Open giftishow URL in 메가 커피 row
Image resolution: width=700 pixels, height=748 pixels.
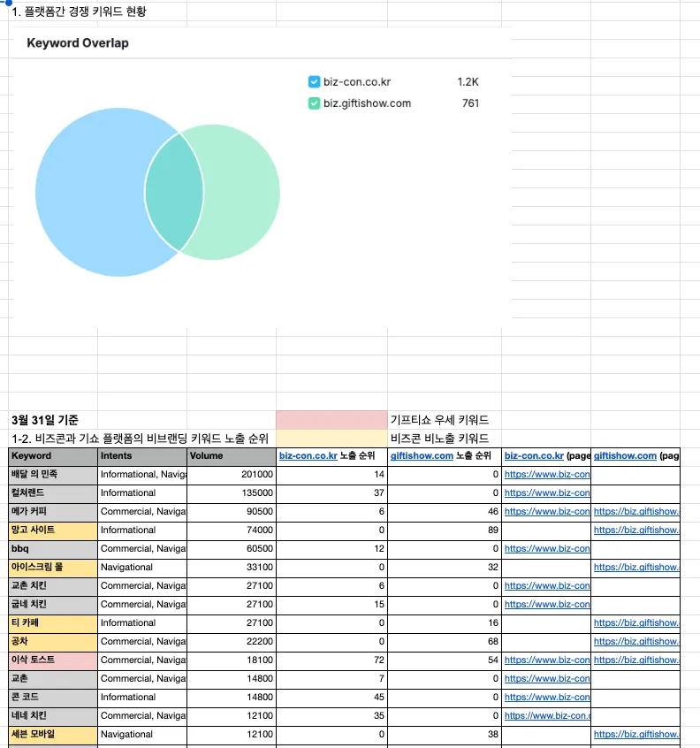[636, 511]
